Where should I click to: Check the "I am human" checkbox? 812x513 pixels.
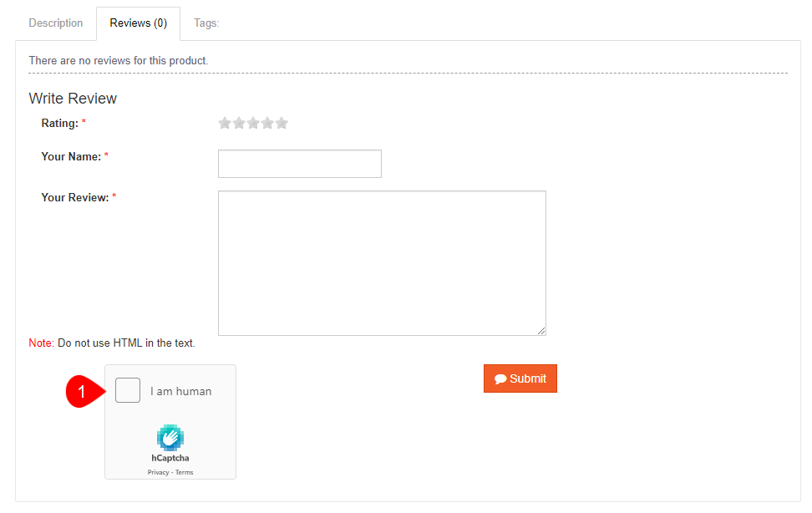point(128,390)
